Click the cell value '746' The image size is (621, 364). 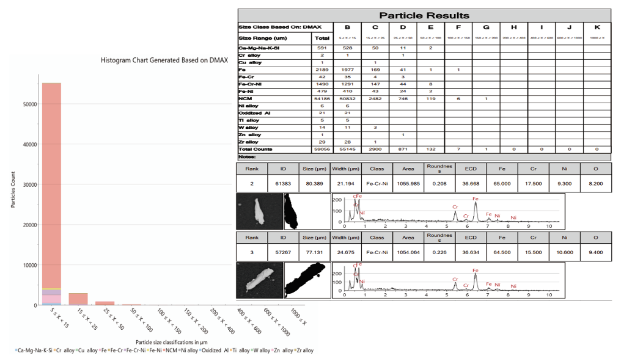click(x=403, y=98)
